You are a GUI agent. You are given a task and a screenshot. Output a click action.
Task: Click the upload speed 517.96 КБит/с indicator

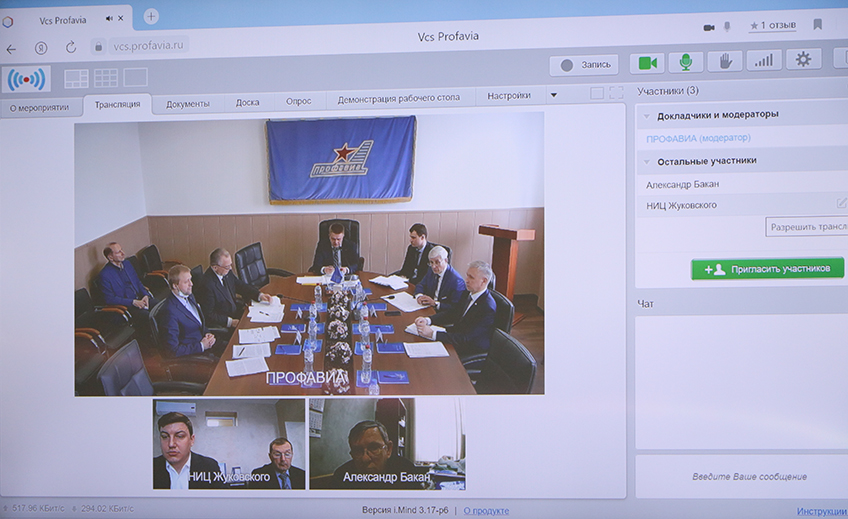click(34, 509)
